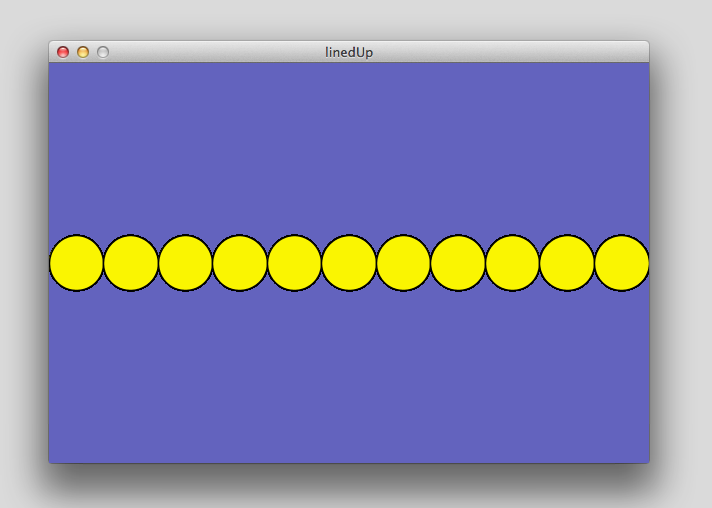The height and width of the screenshot is (508, 712).
Task: Pick the fourth yellow circle from the left
Action: (x=240, y=263)
